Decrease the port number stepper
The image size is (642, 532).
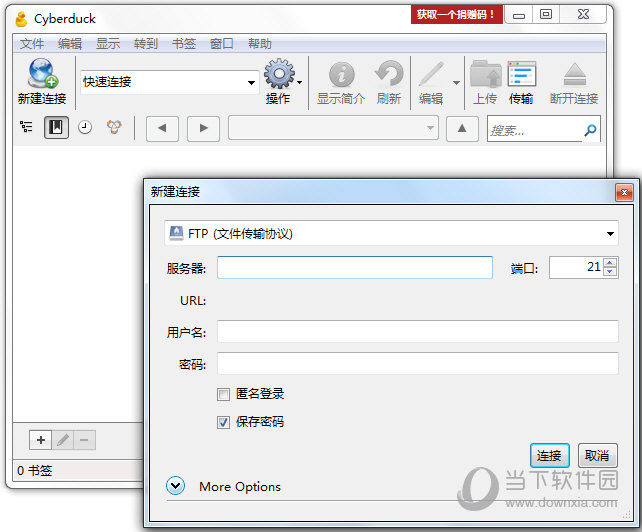610,272
